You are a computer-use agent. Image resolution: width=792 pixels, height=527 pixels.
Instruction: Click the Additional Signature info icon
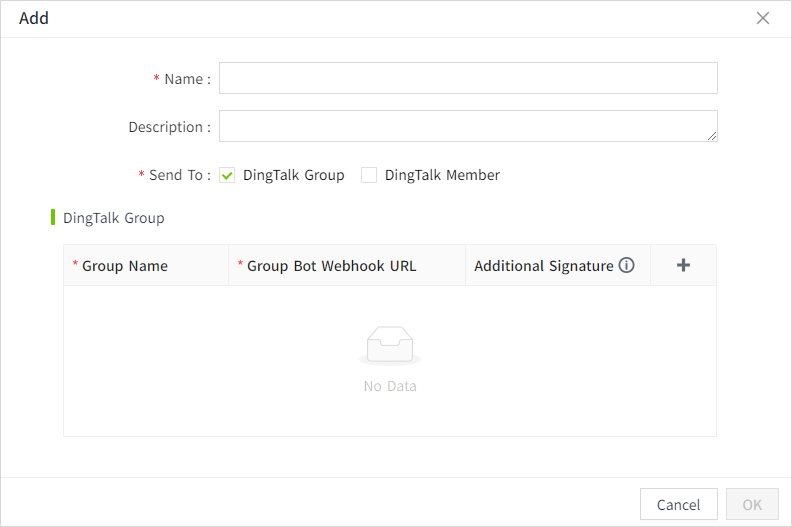(627, 266)
